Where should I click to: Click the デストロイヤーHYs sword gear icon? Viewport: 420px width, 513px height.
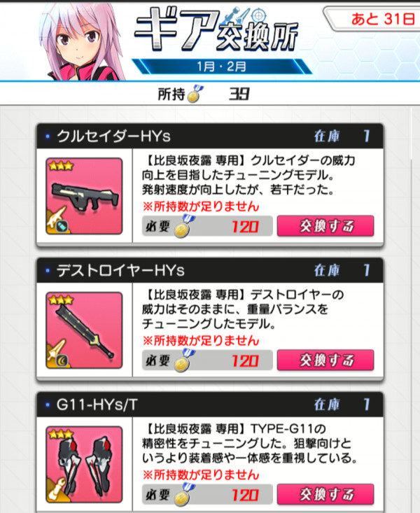point(84,330)
